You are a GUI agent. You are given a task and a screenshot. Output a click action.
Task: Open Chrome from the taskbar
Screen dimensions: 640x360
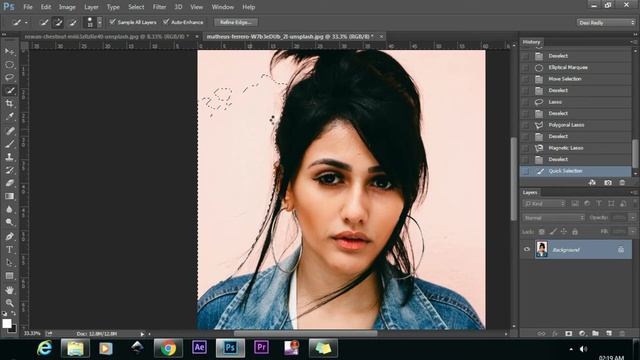pos(168,348)
